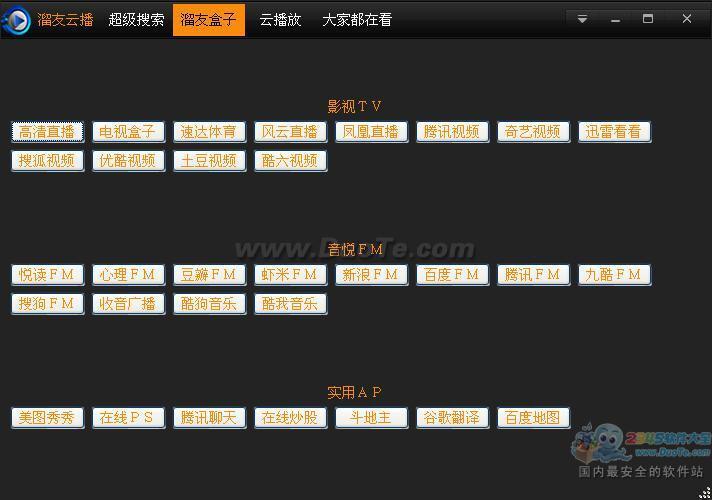Open 腾讯聊天

[209, 418]
